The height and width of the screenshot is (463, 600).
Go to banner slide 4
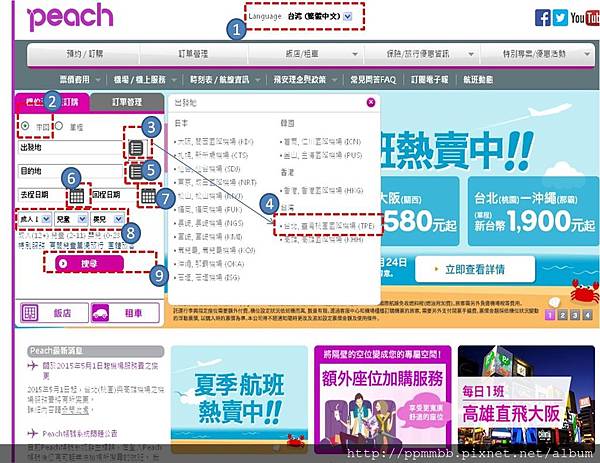point(587,315)
